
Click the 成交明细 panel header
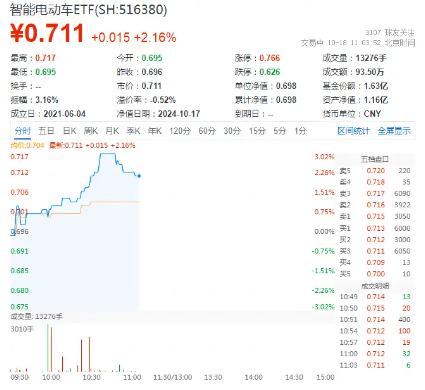click(x=375, y=286)
